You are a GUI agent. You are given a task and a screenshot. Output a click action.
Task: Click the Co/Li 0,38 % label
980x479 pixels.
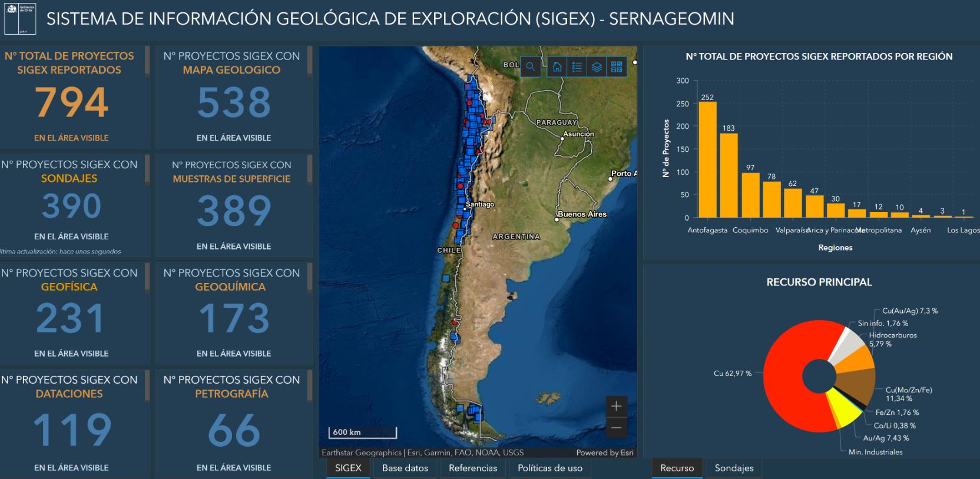(x=895, y=425)
